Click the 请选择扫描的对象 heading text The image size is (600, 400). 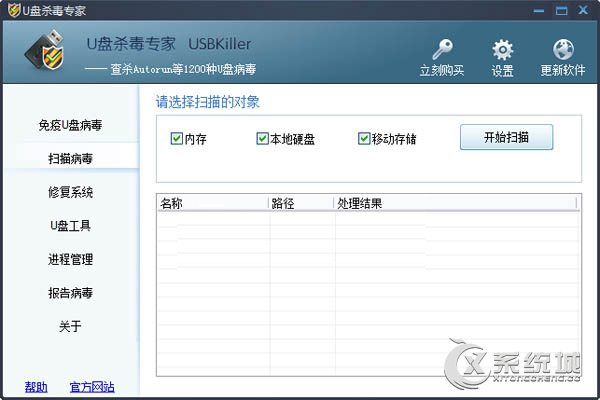click(207, 102)
